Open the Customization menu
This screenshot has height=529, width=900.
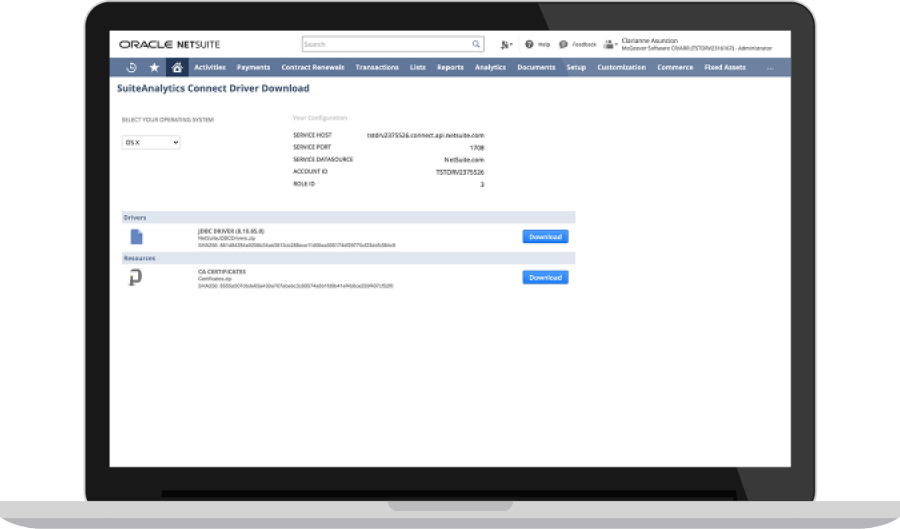pyautogui.click(x=622, y=67)
